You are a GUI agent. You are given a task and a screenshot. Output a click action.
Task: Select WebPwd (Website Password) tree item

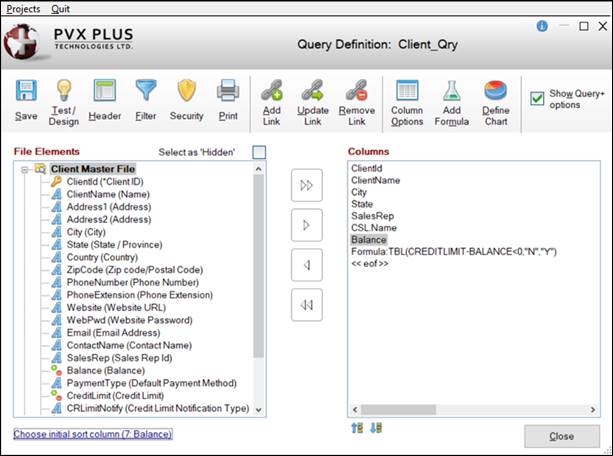click(129, 320)
